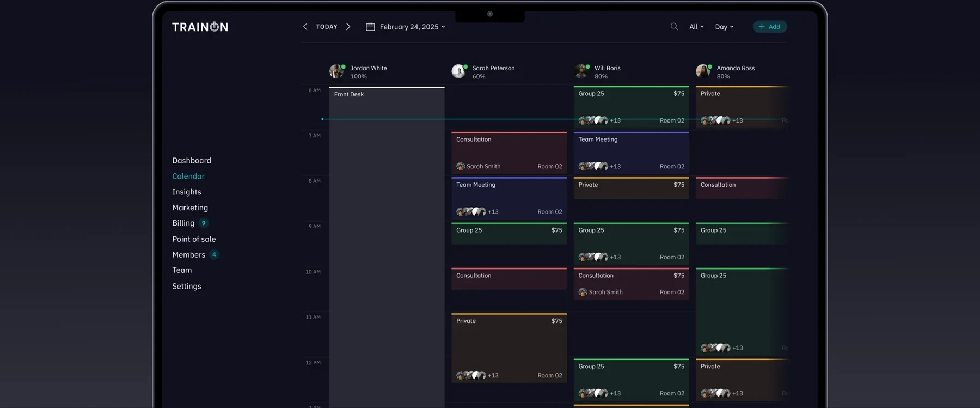Click attendee avatars in Will Boris's 6 AM Group 25
The height and width of the screenshot is (408, 980).
(x=593, y=120)
